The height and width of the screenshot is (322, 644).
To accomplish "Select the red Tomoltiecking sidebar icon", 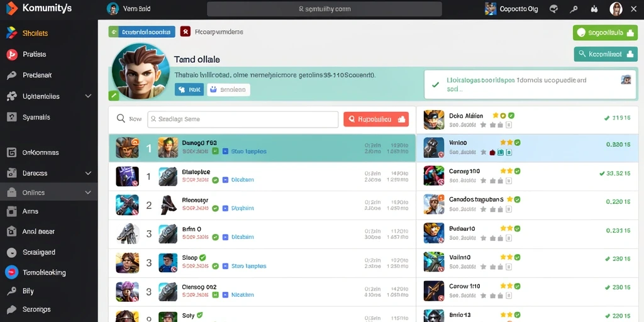I will coord(11,272).
